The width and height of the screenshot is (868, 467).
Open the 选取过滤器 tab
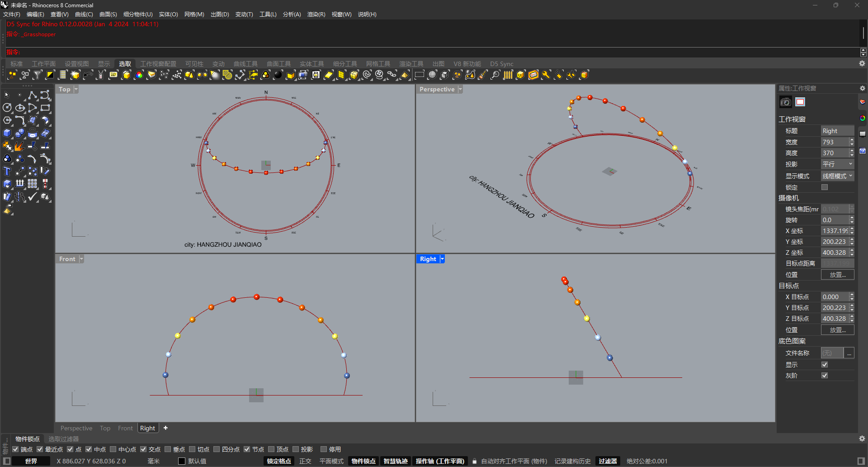click(63, 439)
